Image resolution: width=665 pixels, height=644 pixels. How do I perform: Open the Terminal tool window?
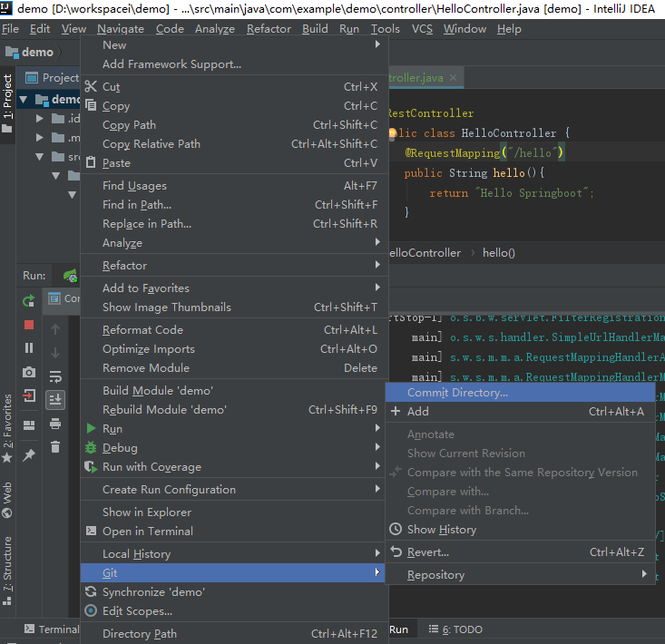tap(52, 629)
